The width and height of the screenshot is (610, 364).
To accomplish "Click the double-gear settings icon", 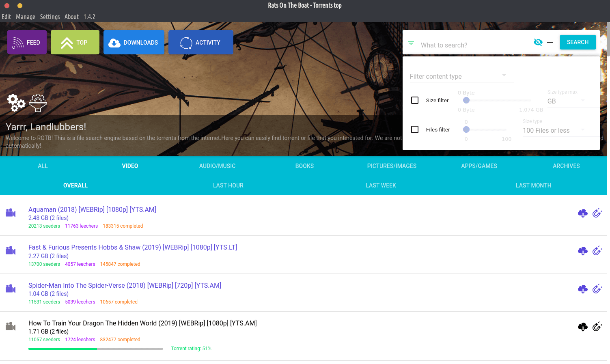I will coord(16,103).
